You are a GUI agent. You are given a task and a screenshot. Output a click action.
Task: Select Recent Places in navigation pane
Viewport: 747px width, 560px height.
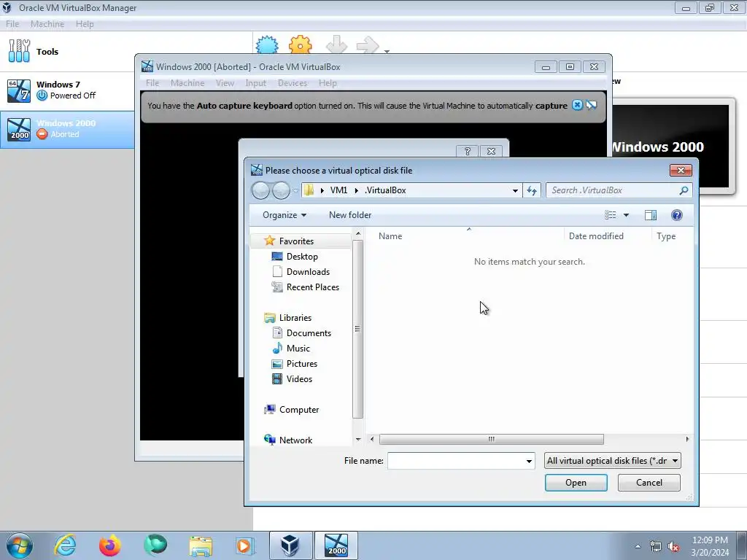(x=313, y=287)
